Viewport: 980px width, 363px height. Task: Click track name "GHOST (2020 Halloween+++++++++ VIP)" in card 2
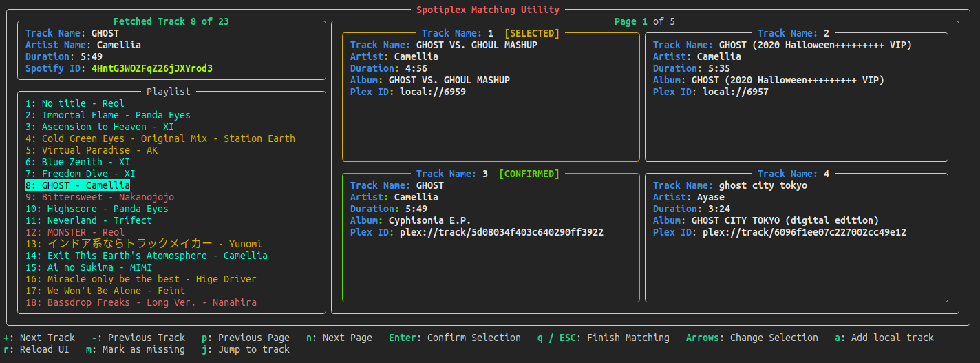[816, 45]
